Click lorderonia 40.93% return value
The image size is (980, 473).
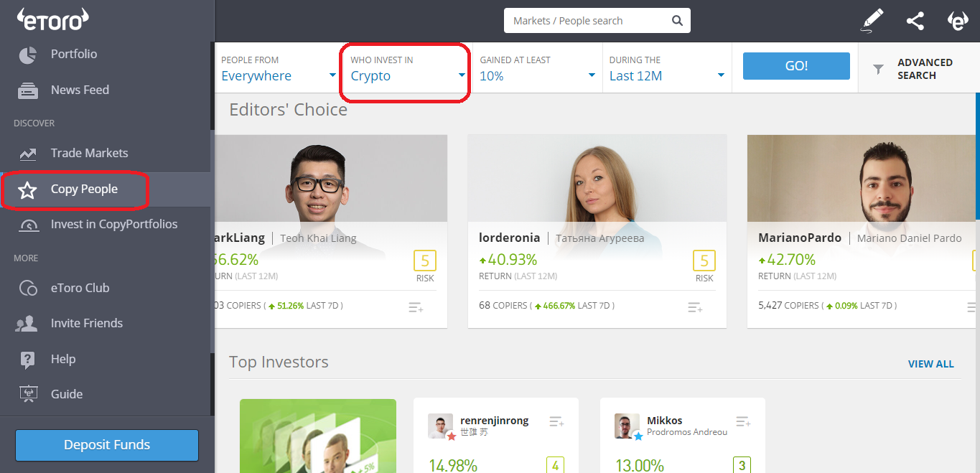(508, 260)
